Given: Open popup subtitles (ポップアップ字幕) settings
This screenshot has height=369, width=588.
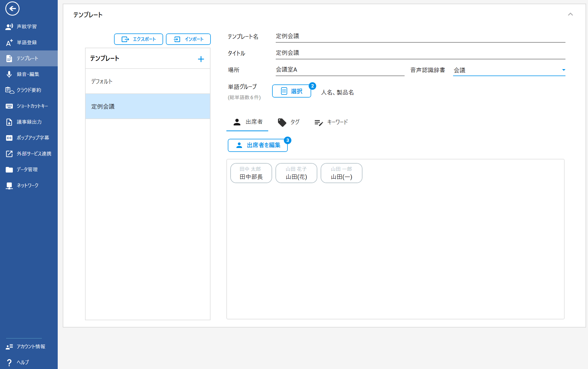Looking at the screenshot, I should click(32, 138).
